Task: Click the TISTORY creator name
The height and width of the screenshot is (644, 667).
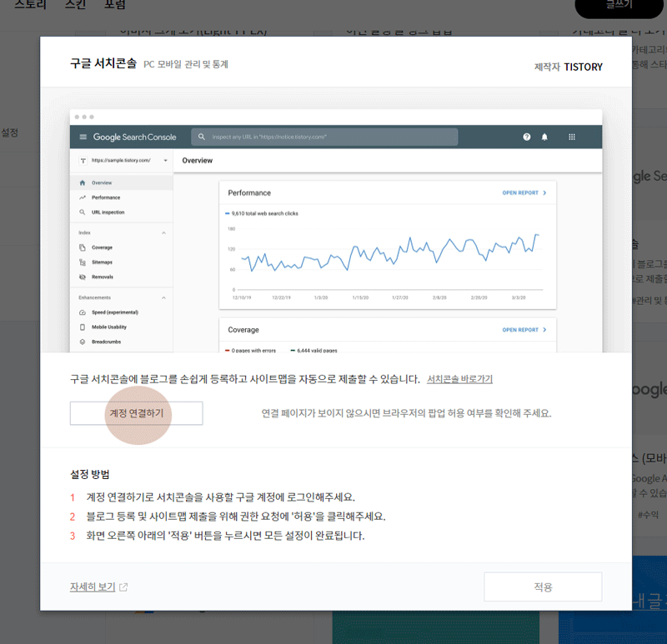Action: [x=583, y=67]
